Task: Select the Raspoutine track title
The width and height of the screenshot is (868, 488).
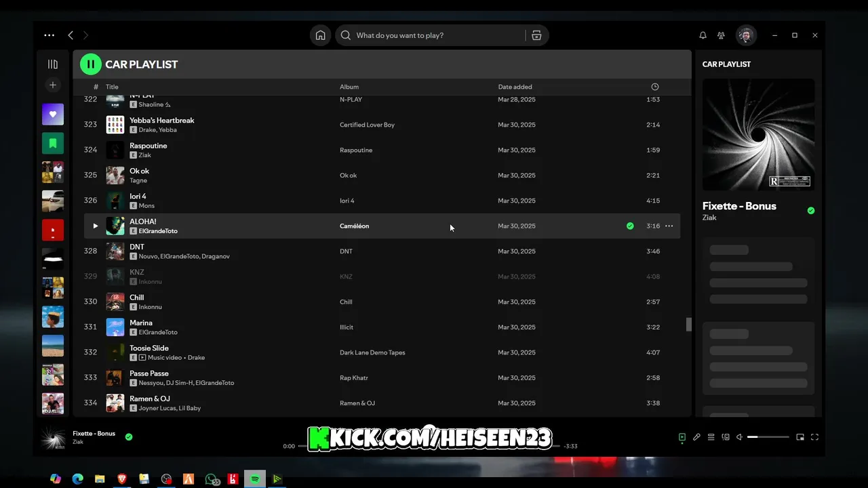Action: point(149,146)
